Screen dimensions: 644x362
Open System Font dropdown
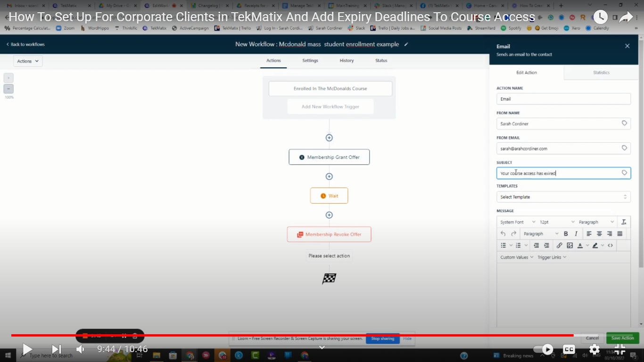pyautogui.click(x=517, y=222)
